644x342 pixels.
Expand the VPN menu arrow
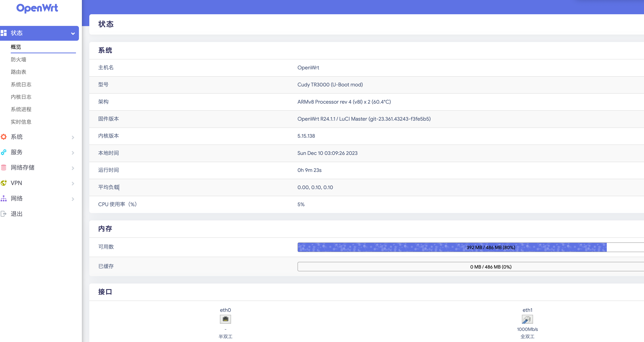point(73,183)
